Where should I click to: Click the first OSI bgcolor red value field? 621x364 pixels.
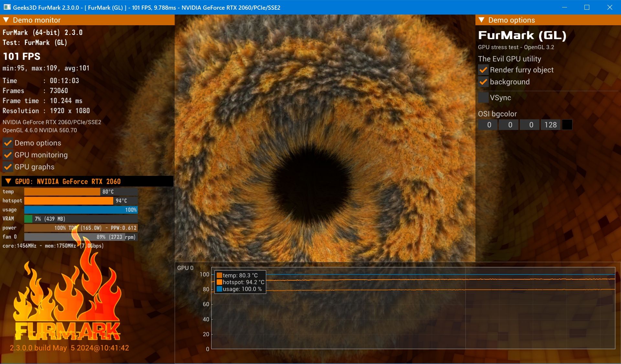(x=488, y=125)
